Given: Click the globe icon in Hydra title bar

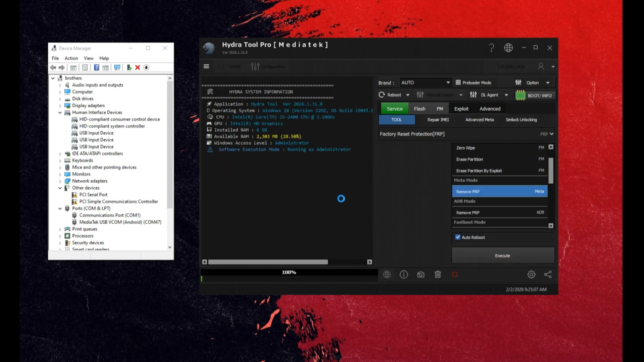Looking at the screenshot, I should click(508, 48).
